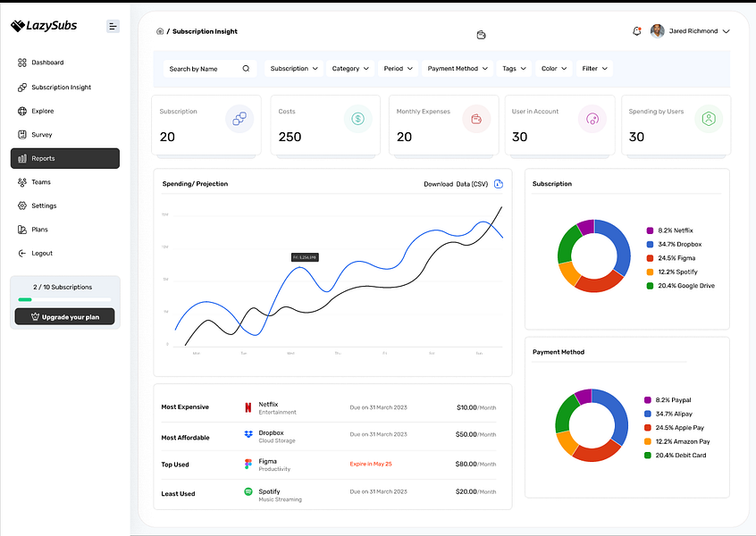Open the Payment Method filter dropdown
Viewport: 756px width, 536px height.
458,69
